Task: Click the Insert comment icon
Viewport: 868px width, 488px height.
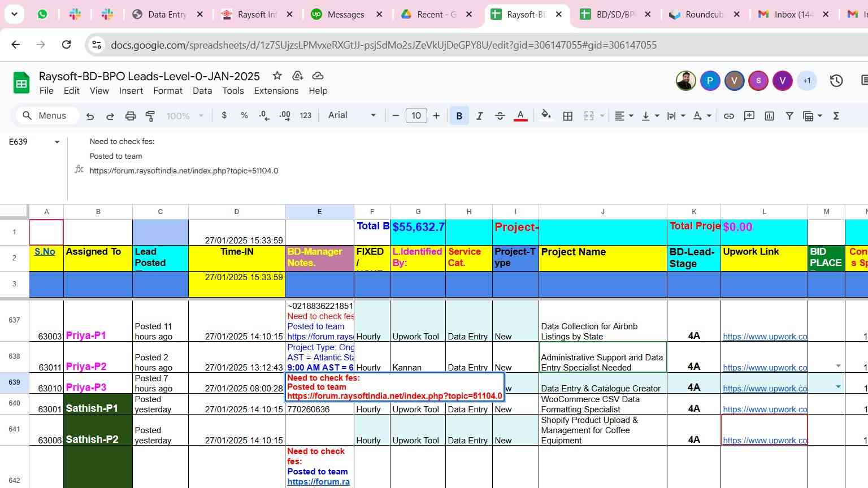Action: pyautogui.click(x=749, y=116)
